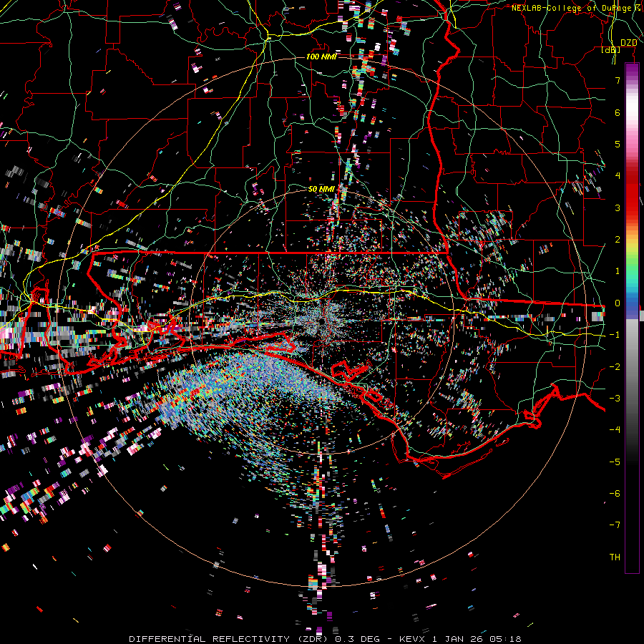Click the 3 value on the color scale
This screenshot has width=644, height=644.
(618, 208)
